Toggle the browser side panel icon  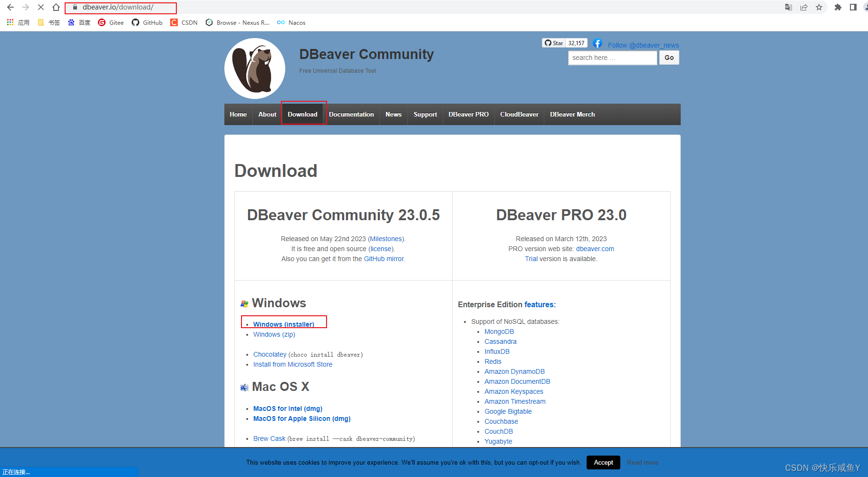coord(853,7)
